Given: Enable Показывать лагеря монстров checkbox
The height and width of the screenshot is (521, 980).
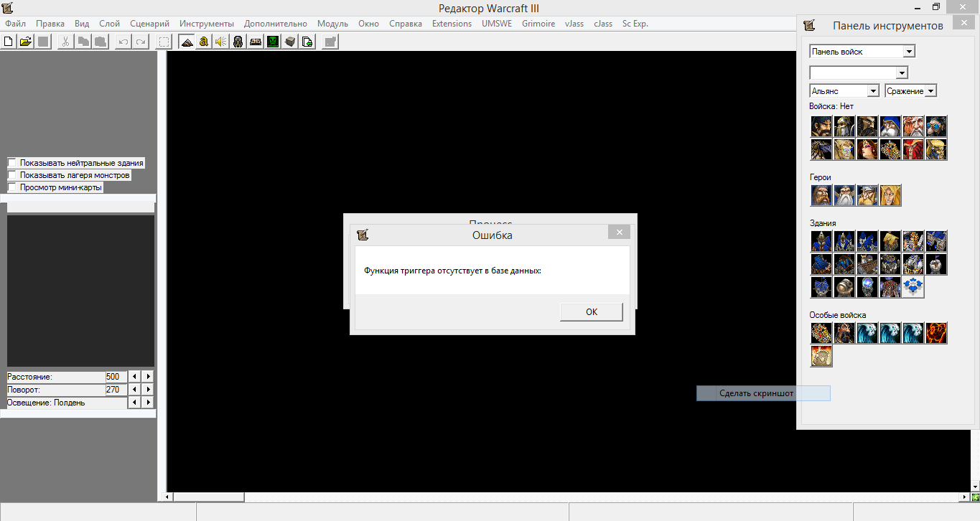Looking at the screenshot, I should pos(11,175).
